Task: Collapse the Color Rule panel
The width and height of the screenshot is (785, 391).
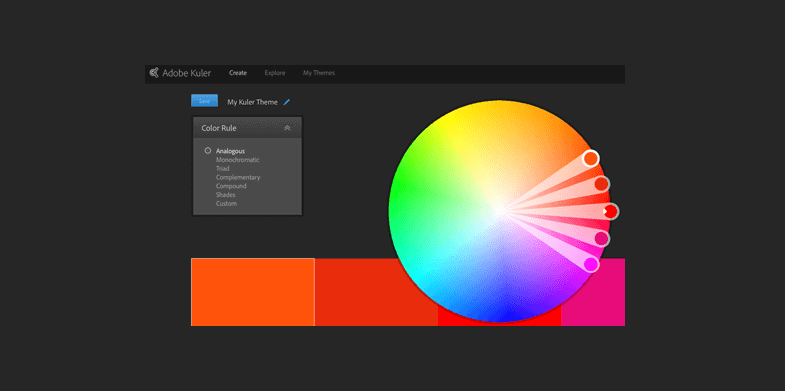Action: 287,128
